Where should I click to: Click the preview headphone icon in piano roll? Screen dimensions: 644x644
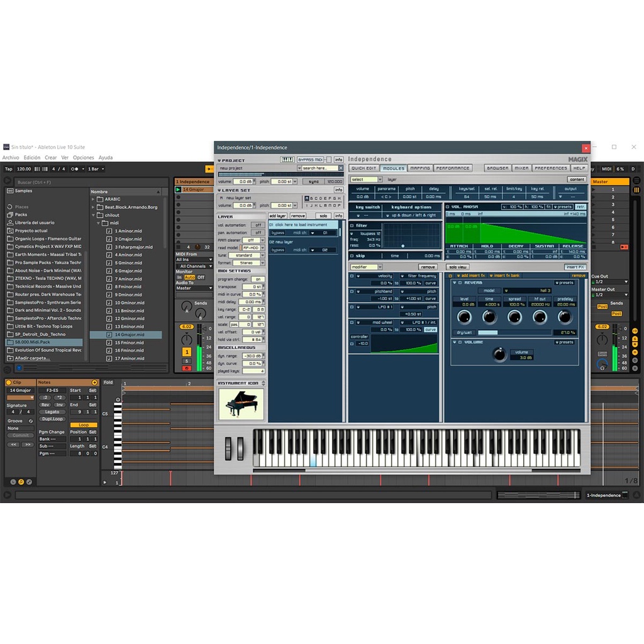coord(118,399)
